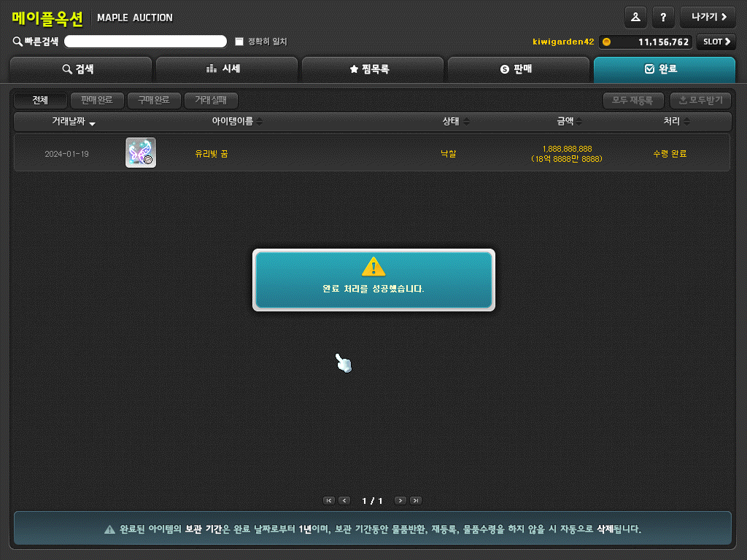
Task: Click the 모두 재등록 button
Action: [x=633, y=101]
